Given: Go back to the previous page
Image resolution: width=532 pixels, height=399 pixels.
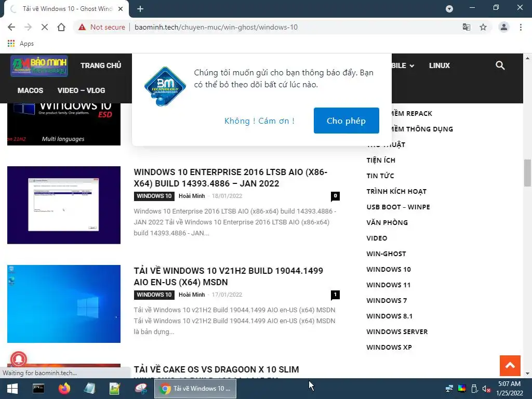Looking at the screenshot, I should click(x=11, y=27).
